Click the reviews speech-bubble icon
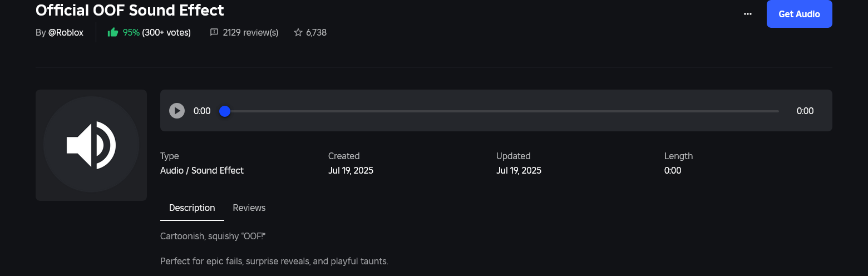This screenshot has height=276, width=868. click(x=214, y=32)
